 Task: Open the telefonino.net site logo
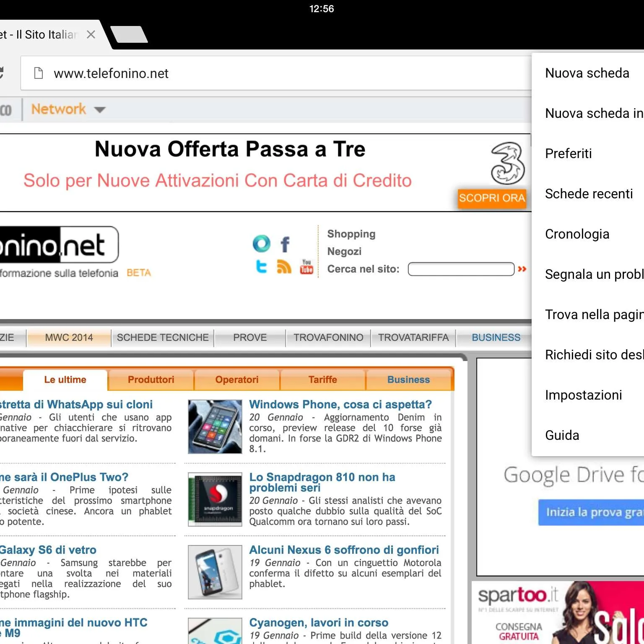click(59, 245)
